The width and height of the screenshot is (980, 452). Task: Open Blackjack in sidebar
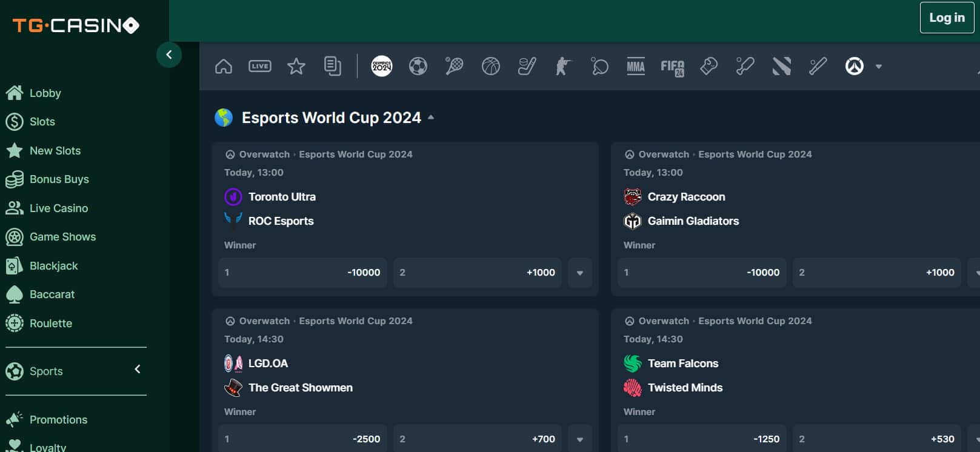[x=54, y=266]
